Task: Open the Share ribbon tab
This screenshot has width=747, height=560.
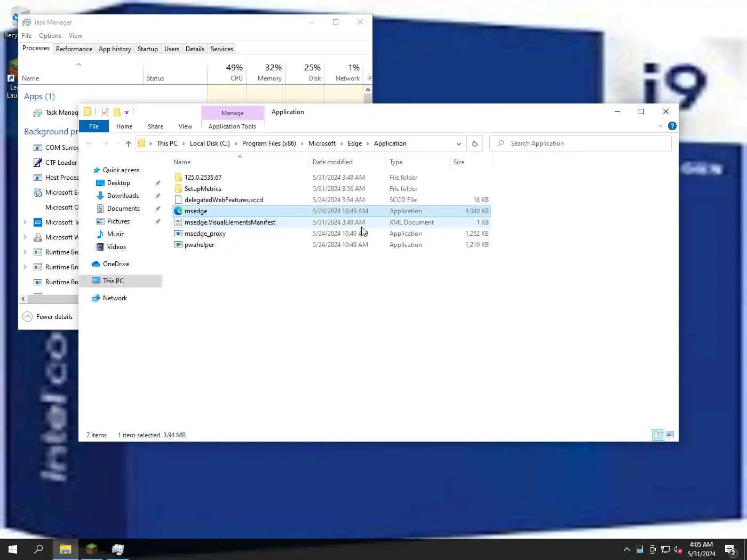Action: (x=155, y=126)
